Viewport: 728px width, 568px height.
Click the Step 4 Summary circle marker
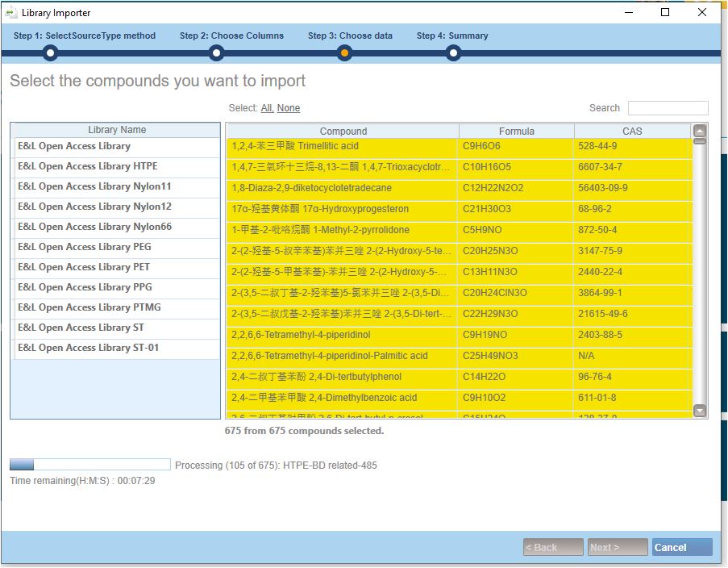coord(453,53)
